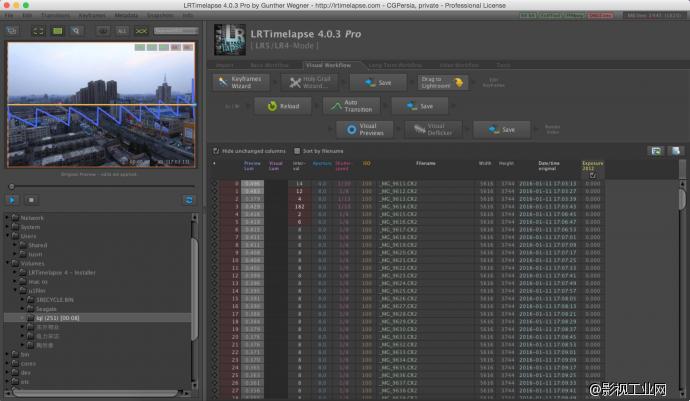Start the Visual Deflicker

(432, 128)
